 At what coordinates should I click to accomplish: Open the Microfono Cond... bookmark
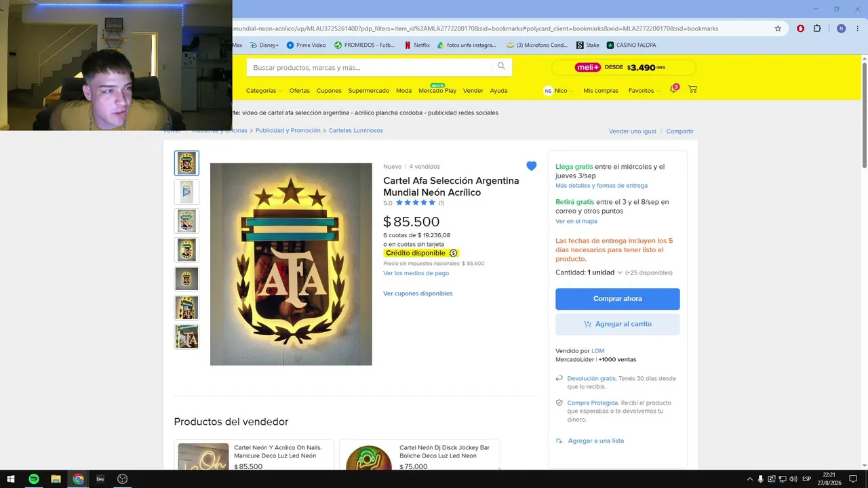click(x=537, y=45)
